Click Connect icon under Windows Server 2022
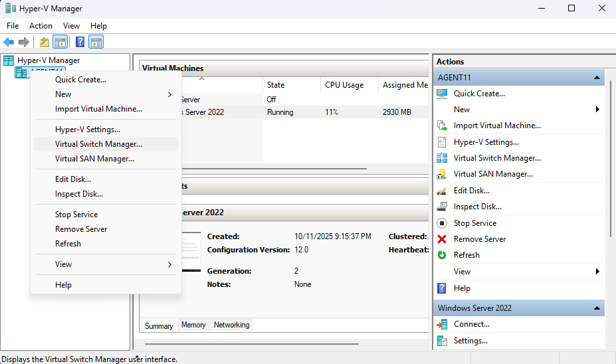The height and width of the screenshot is (364, 616). tap(442, 324)
